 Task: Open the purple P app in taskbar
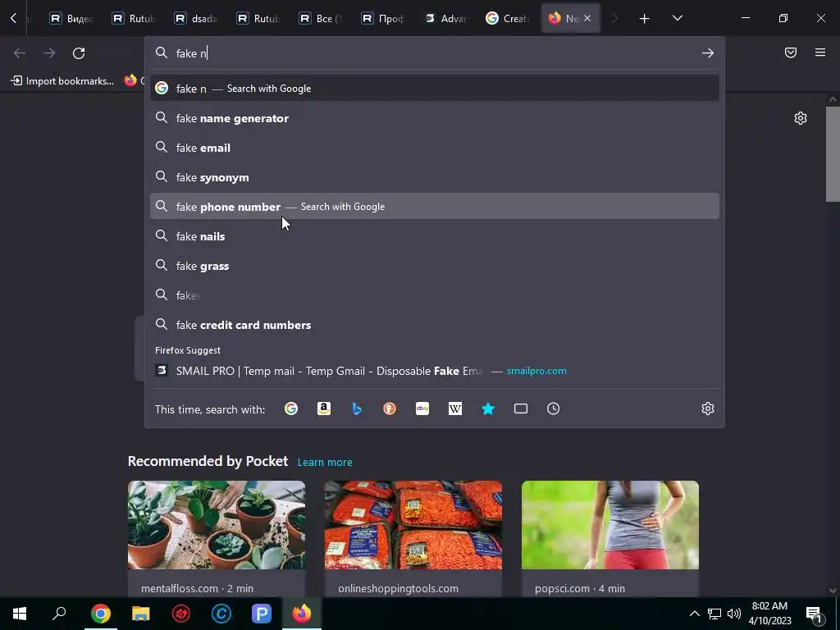point(262,614)
